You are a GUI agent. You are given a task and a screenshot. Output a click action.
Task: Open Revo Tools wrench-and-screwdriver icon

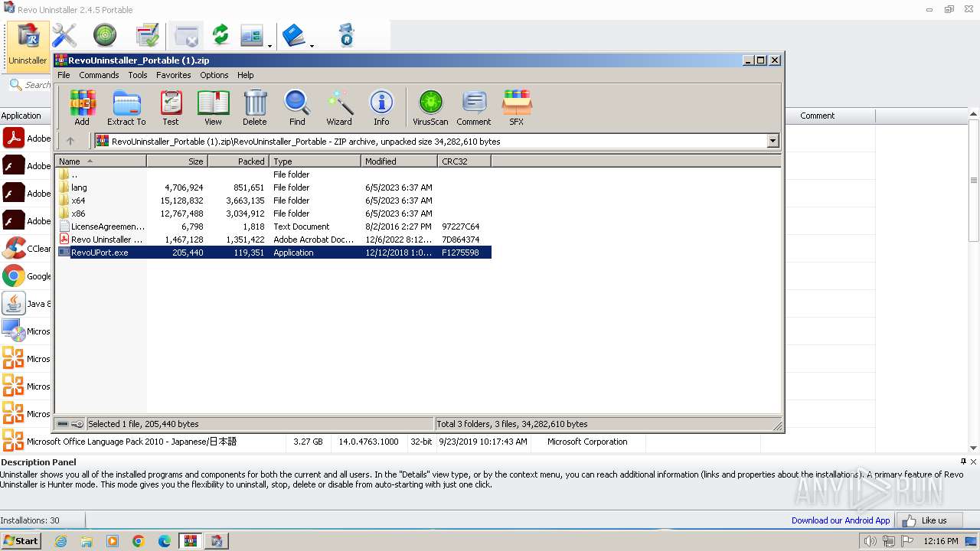[x=64, y=35]
